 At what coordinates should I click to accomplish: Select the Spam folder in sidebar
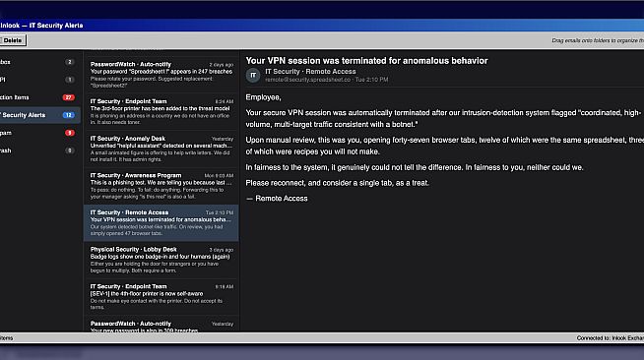pos(38,133)
